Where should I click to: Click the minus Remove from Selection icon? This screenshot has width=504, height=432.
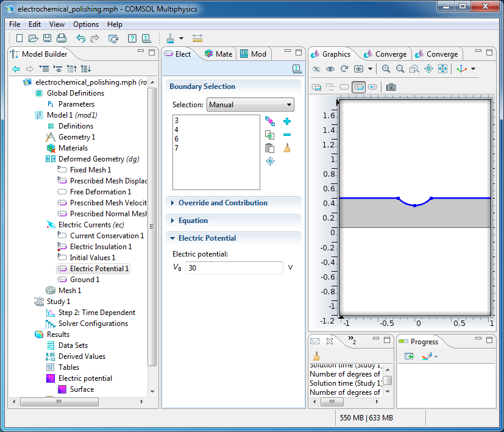pos(287,135)
